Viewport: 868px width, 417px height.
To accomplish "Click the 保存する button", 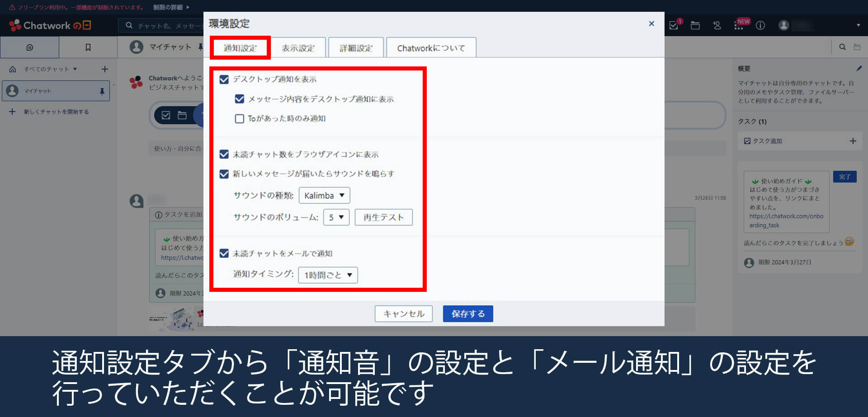I will tap(467, 314).
